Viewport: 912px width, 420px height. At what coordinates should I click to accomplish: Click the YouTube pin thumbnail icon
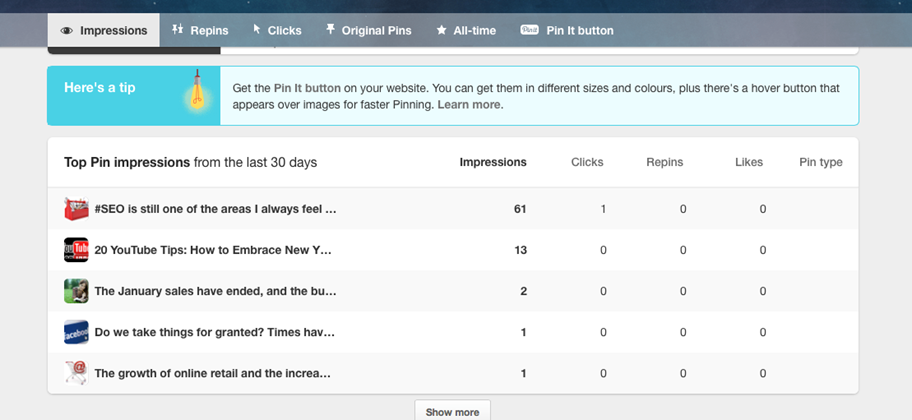click(x=76, y=250)
